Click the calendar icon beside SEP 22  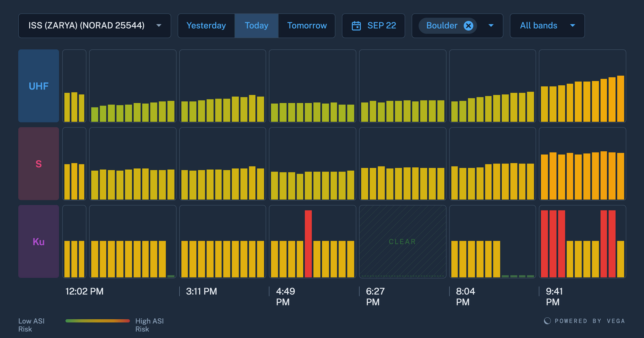[356, 26]
